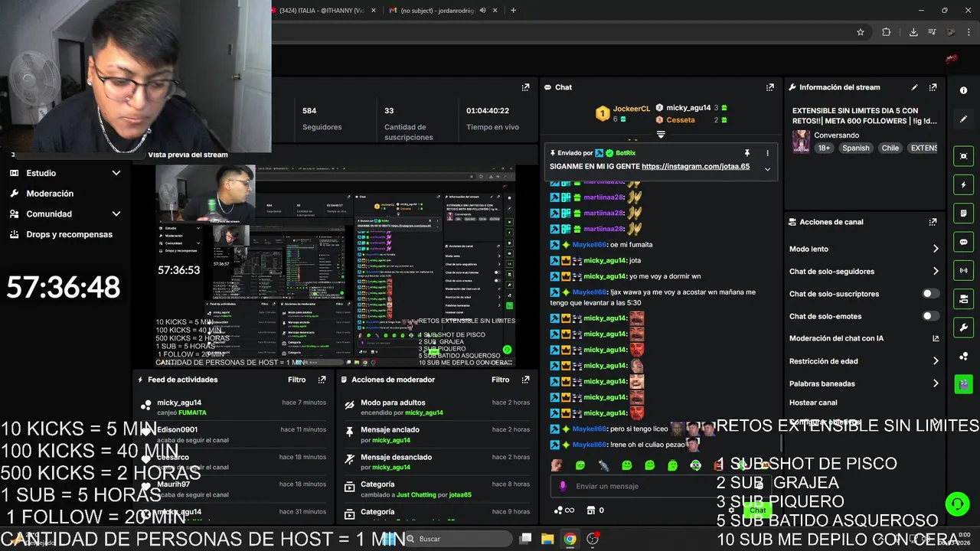The height and width of the screenshot is (551, 980).
Task: Click the pin icon on BotRix message
Action: coord(746,153)
